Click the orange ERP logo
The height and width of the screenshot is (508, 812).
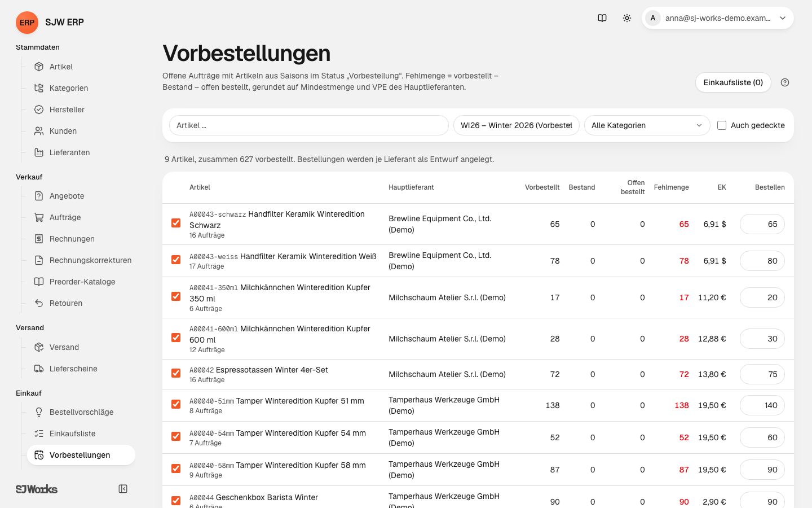pos(27,23)
